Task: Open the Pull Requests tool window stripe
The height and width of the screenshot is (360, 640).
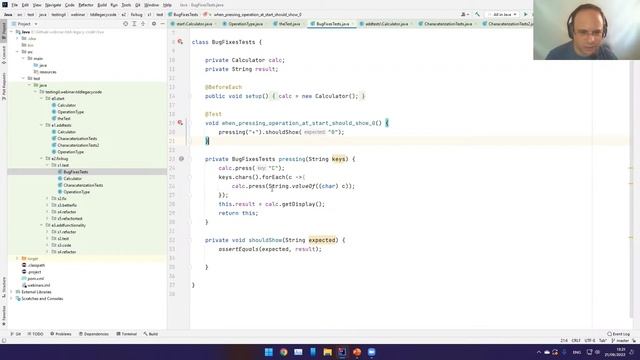Action: pos(4,86)
